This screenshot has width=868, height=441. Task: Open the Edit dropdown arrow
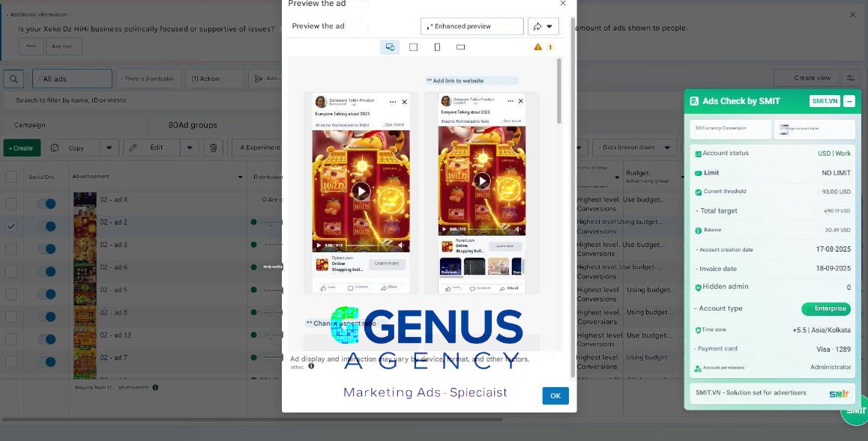(190, 147)
